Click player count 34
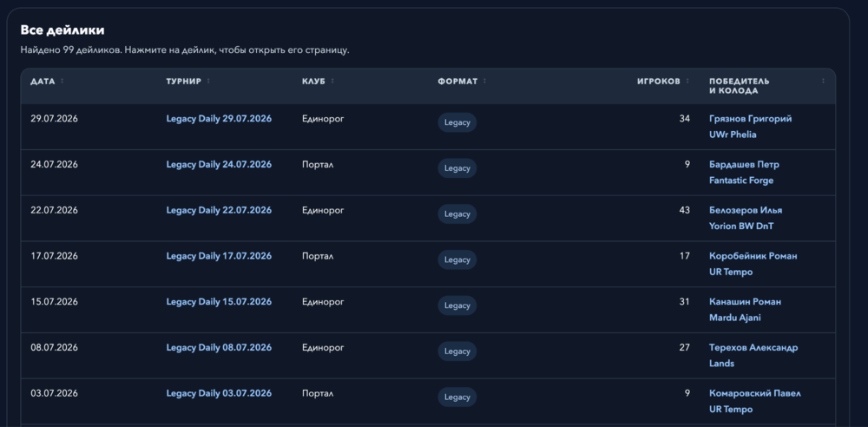Viewport: 868px width, 427px height. point(685,119)
